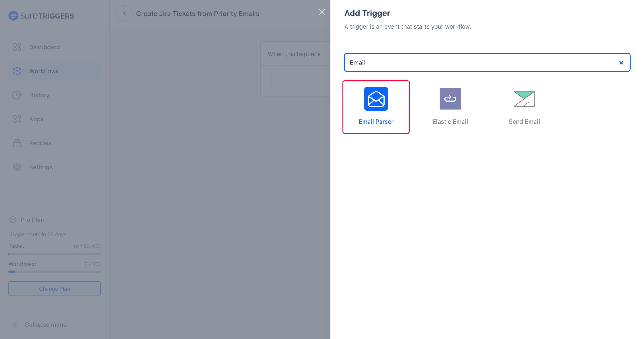Click inside the Email search field

coord(472,63)
